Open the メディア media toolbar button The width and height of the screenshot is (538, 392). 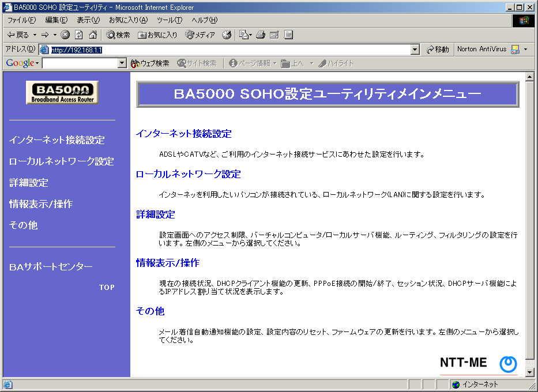coord(200,35)
